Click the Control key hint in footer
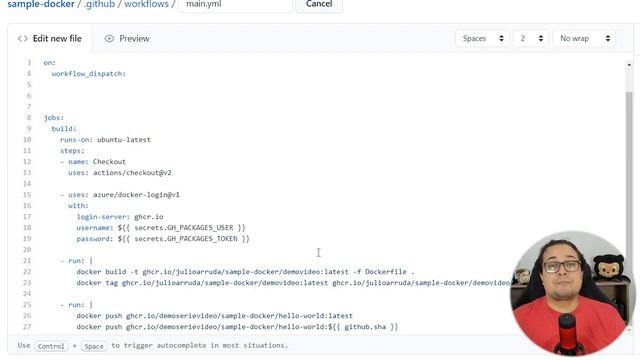The width and height of the screenshot is (640, 360). coord(51,346)
